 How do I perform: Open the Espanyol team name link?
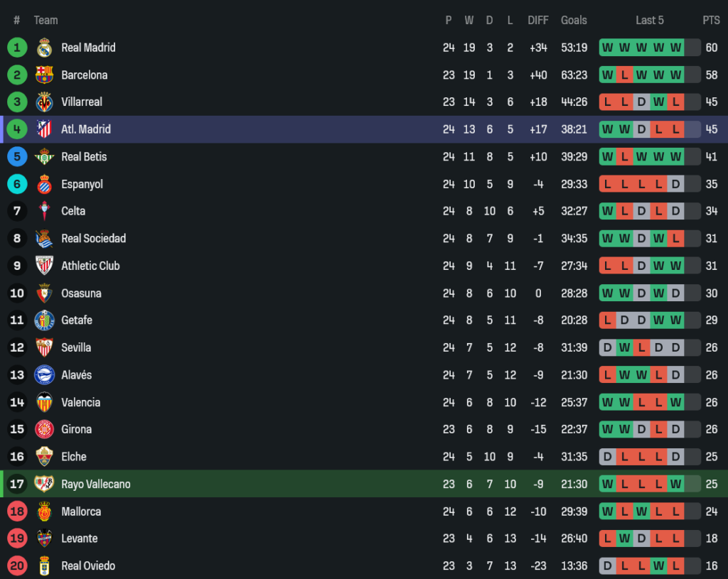[82, 184]
